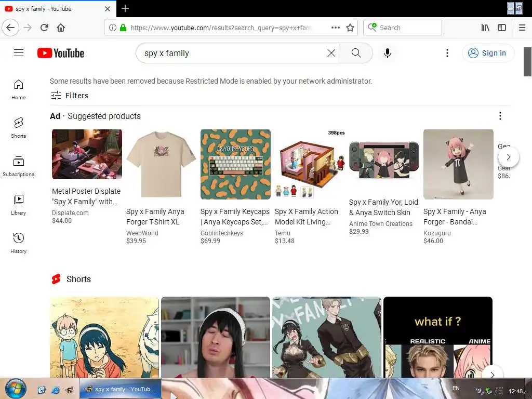Open a new browser tab with plus

(125, 8)
